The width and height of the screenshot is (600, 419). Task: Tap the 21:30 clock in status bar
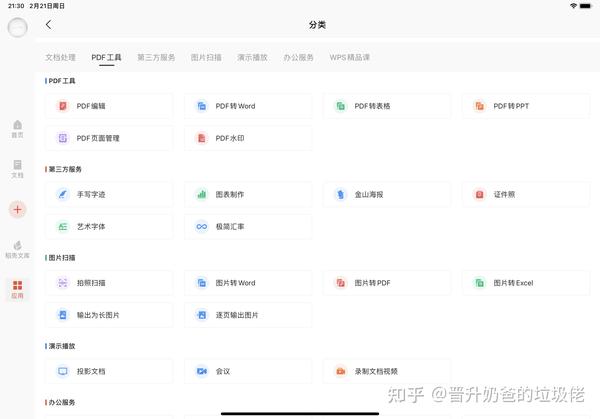(x=16, y=6)
